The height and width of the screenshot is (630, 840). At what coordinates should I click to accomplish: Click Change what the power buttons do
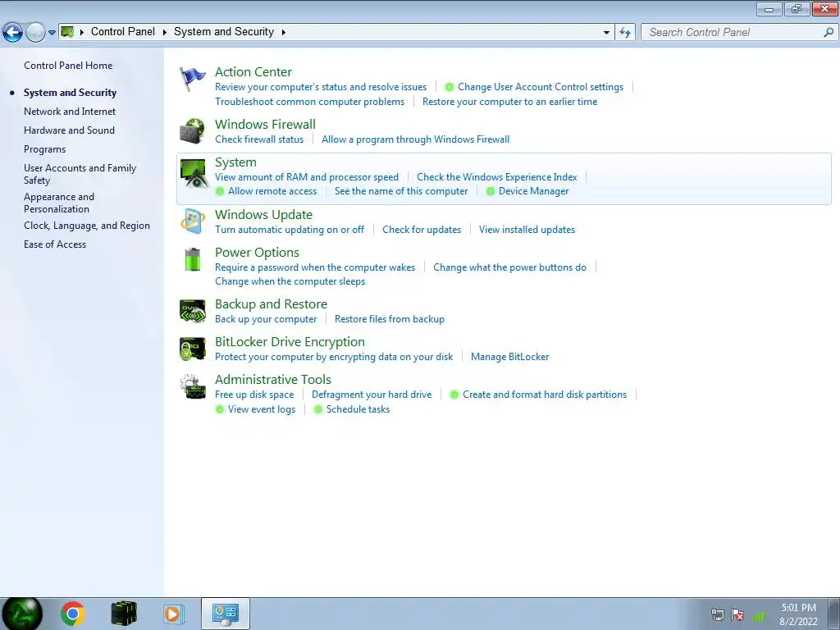(509, 267)
